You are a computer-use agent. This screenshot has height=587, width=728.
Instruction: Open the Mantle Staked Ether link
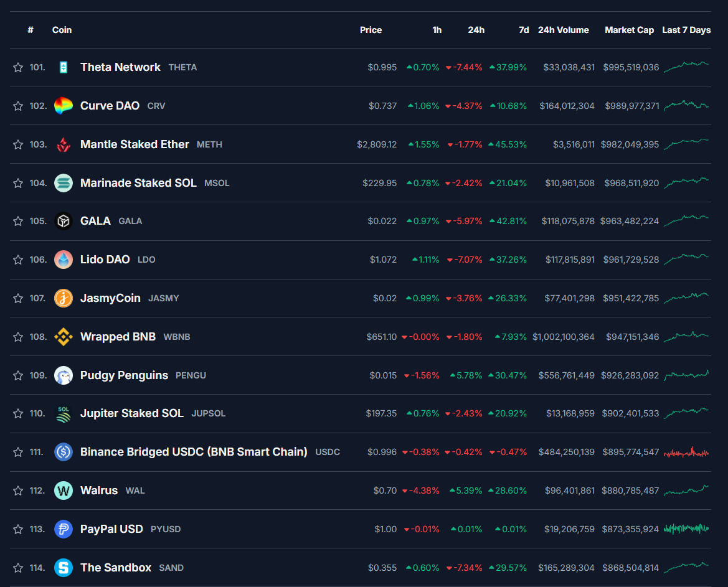[135, 144]
